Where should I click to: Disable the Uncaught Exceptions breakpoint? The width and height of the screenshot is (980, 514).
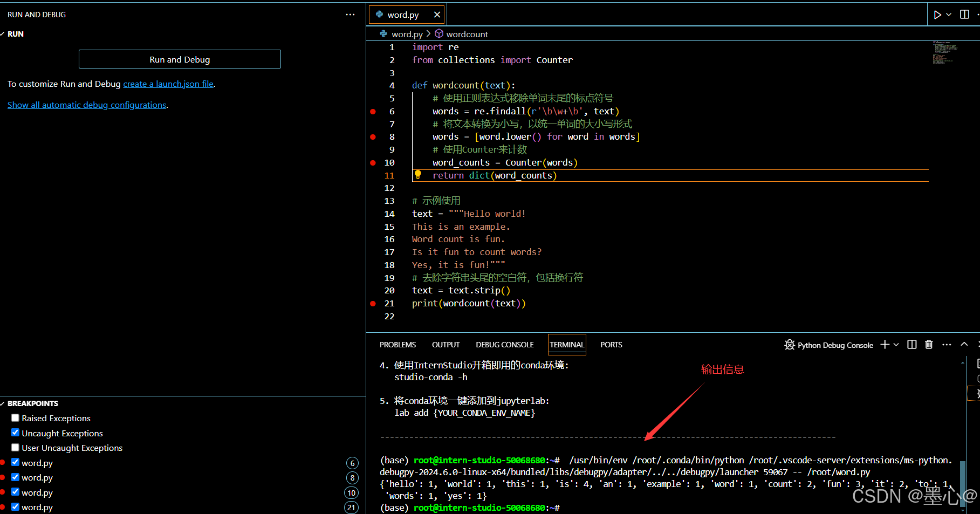click(15, 433)
